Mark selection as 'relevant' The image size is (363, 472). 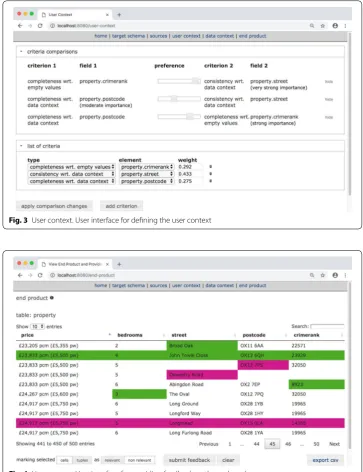[x=112, y=460]
